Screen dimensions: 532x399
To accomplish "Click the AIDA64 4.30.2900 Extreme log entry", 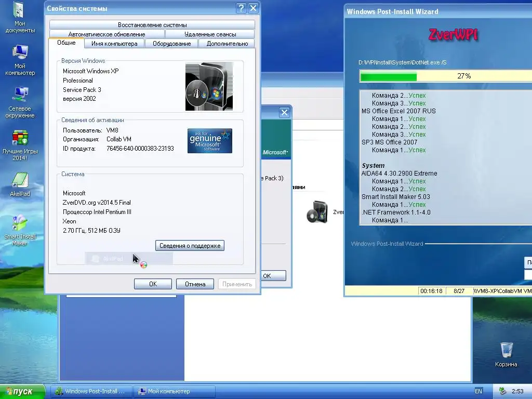I will (399, 174).
